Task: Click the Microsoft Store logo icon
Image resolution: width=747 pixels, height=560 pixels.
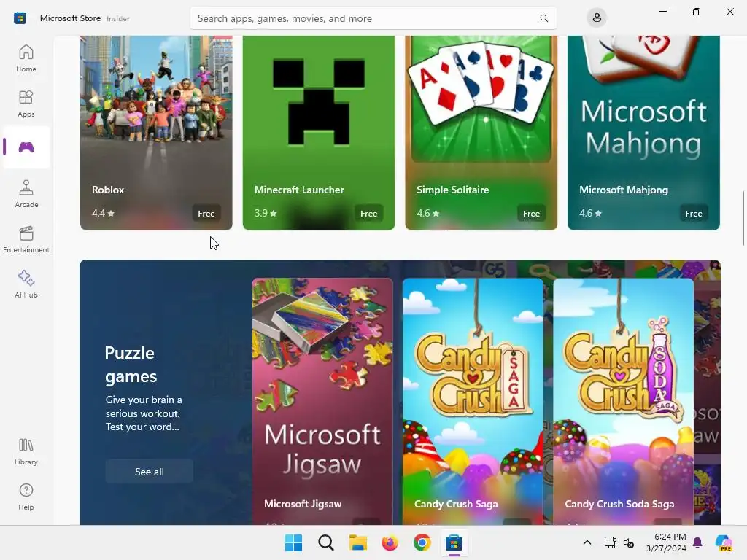Action: [x=20, y=18]
